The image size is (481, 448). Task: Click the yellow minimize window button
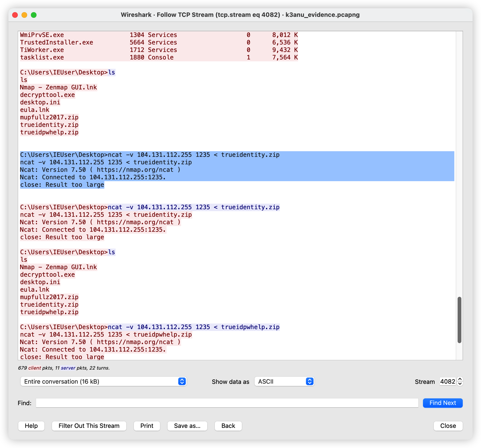[24, 15]
